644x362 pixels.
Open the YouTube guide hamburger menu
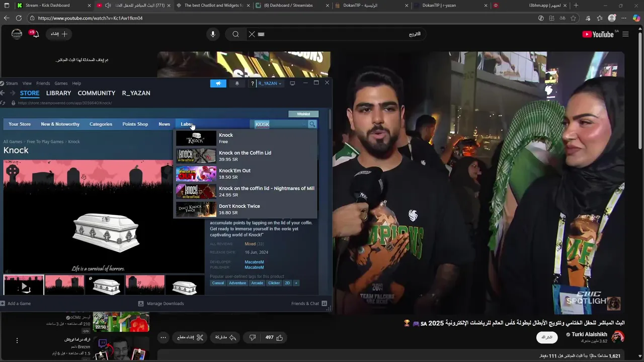[x=625, y=34]
